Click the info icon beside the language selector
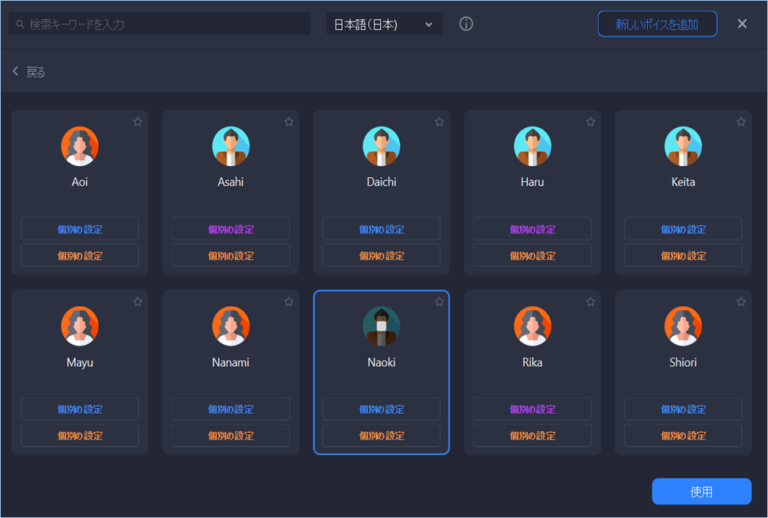 (466, 24)
